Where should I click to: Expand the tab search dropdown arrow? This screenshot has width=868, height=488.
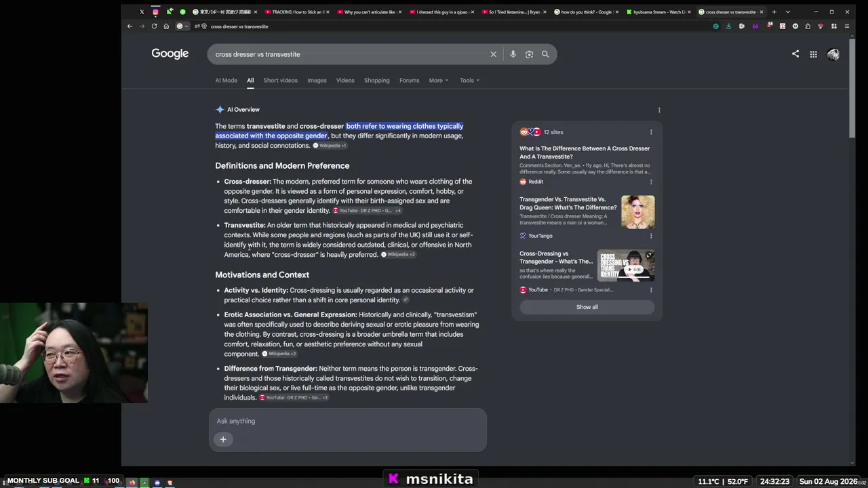click(x=787, y=12)
